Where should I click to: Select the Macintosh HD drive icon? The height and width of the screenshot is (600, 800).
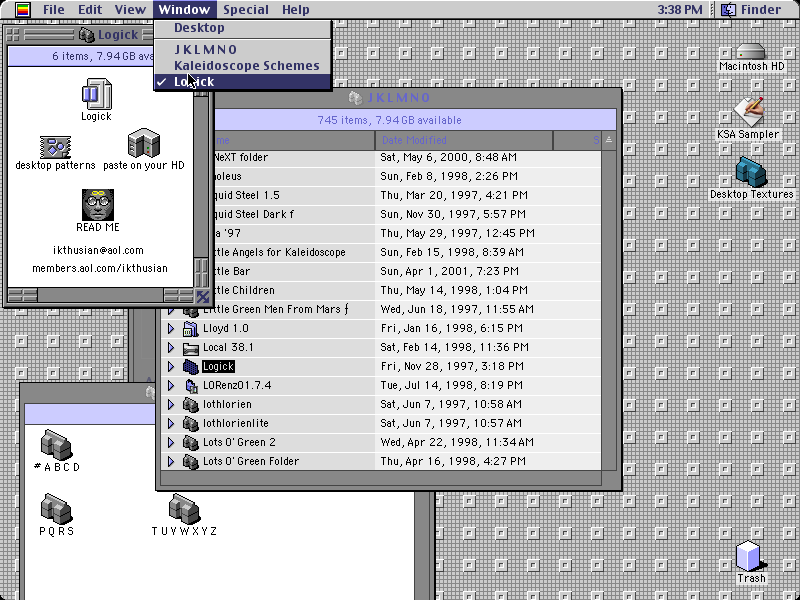751,52
